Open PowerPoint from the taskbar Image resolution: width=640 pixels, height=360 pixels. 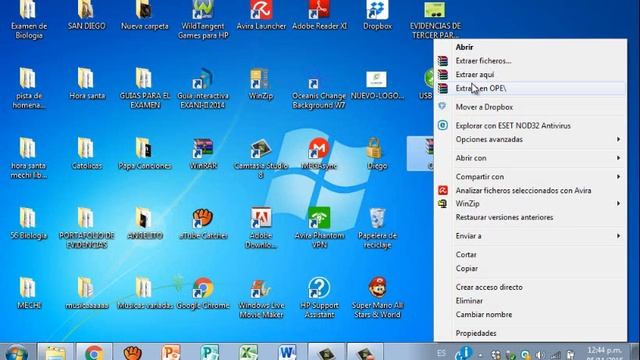[x=171, y=352]
